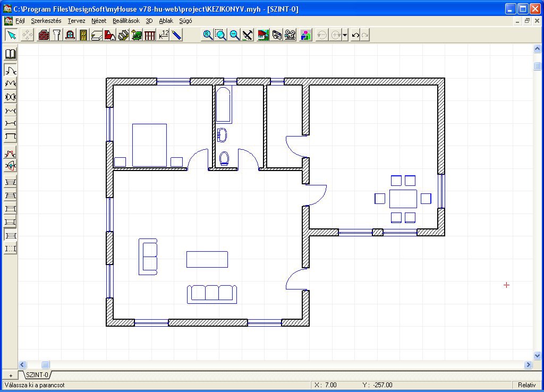
Task: Click the plus button to add level
Action: (x=11, y=376)
